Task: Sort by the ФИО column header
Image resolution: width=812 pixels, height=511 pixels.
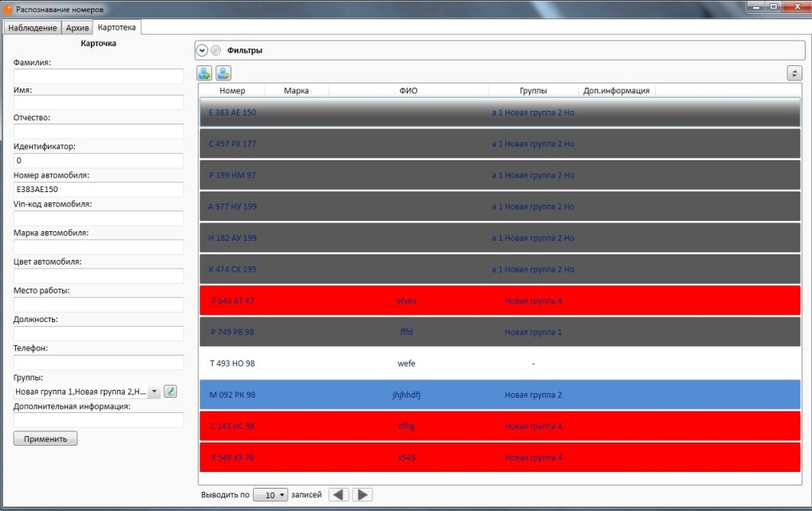Action: pyautogui.click(x=408, y=91)
